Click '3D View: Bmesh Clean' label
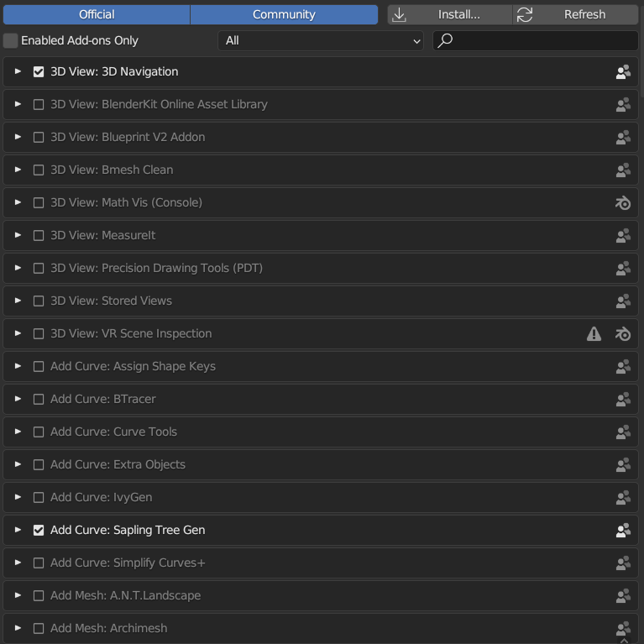Viewport: 644px width, 644px height. pos(112,170)
